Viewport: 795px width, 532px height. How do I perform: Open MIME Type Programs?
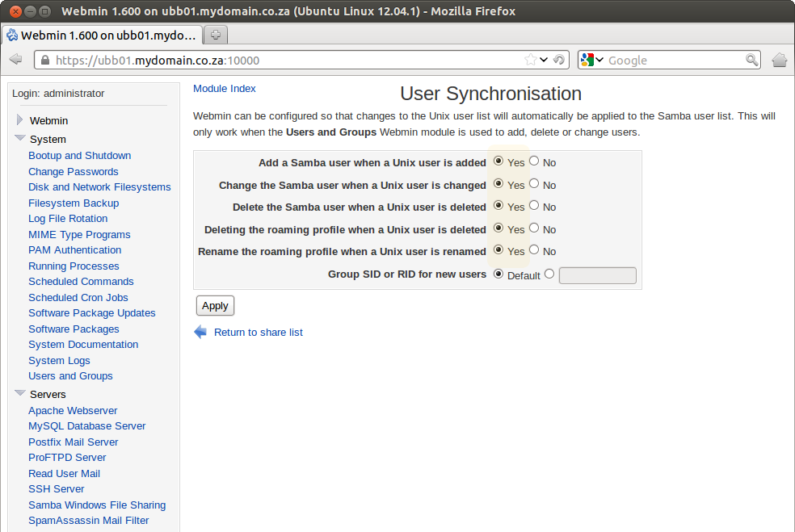pos(79,235)
